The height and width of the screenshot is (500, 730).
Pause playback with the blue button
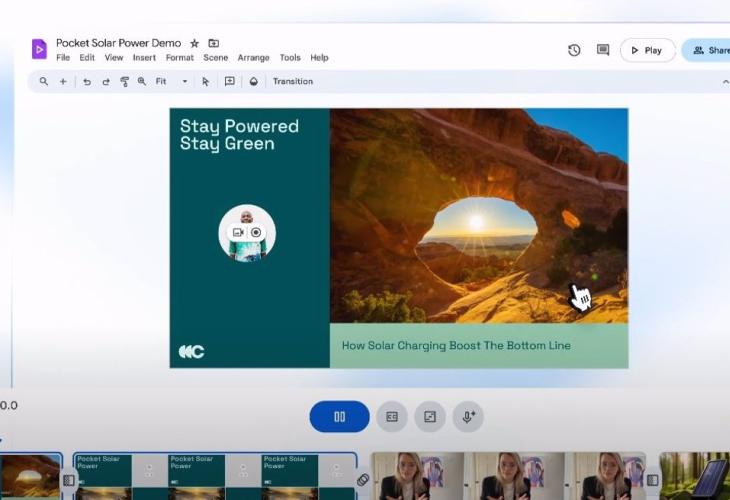point(339,417)
